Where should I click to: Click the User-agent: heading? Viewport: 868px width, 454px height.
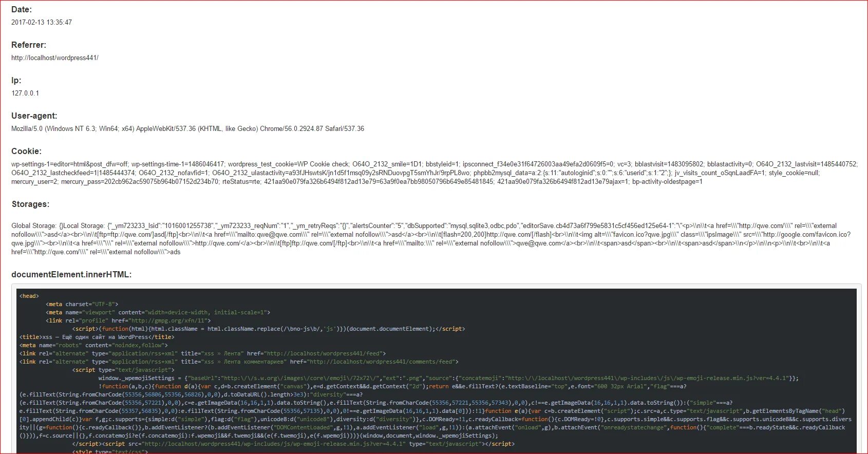(x=34, y=116)
